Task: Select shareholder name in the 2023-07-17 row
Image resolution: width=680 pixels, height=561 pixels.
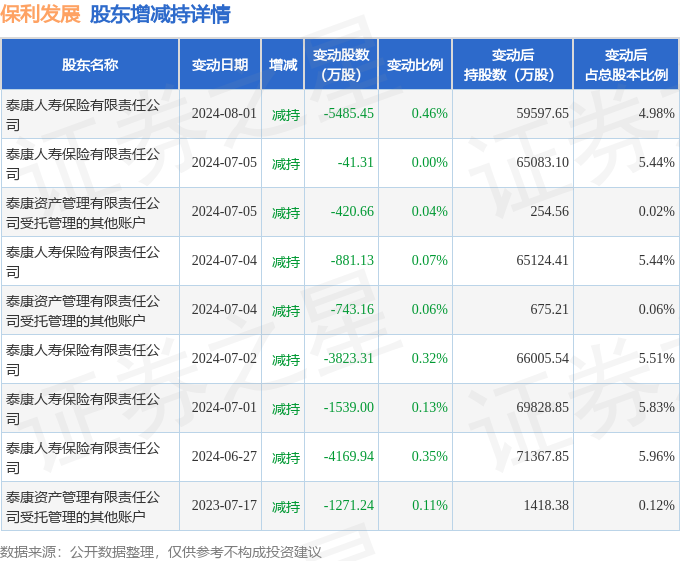Action: 83,507
